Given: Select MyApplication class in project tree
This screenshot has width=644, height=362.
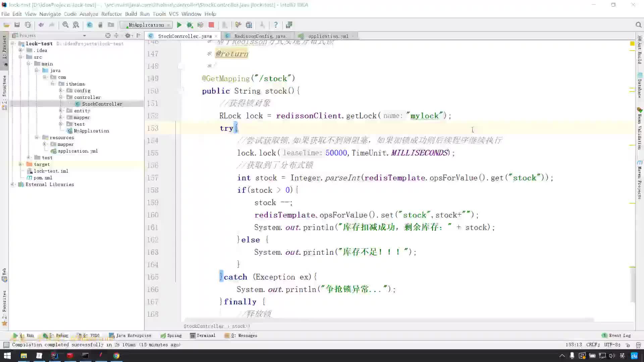Looking at the screenshot, I should [x=91, y=131].
